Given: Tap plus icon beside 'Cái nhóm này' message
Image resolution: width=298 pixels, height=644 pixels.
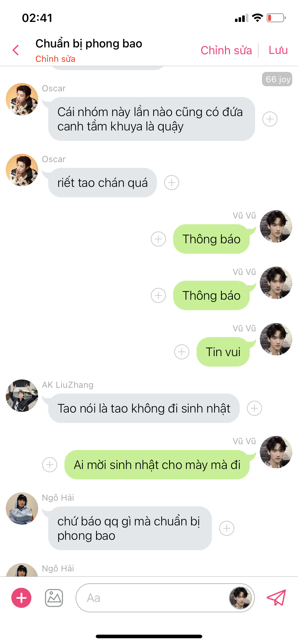Looking at the screenshot, I should click(270, 119).
